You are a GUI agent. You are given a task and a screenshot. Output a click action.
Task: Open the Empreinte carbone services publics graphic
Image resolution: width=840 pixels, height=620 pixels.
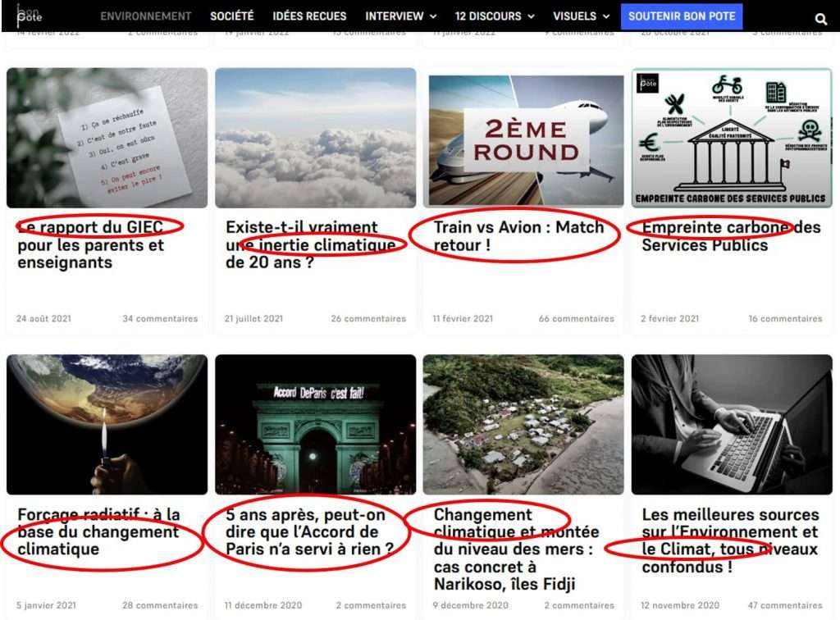(732, 138)
